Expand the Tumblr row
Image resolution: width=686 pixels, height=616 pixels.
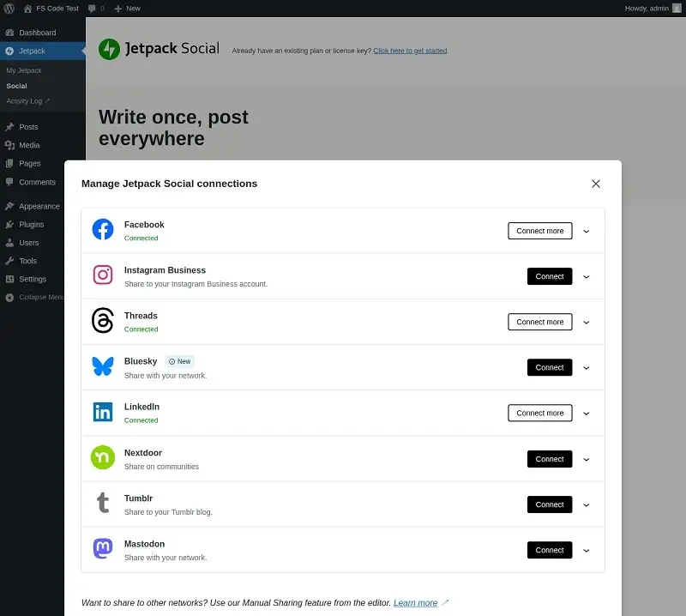pyautogui.click(x=587, y=504)
